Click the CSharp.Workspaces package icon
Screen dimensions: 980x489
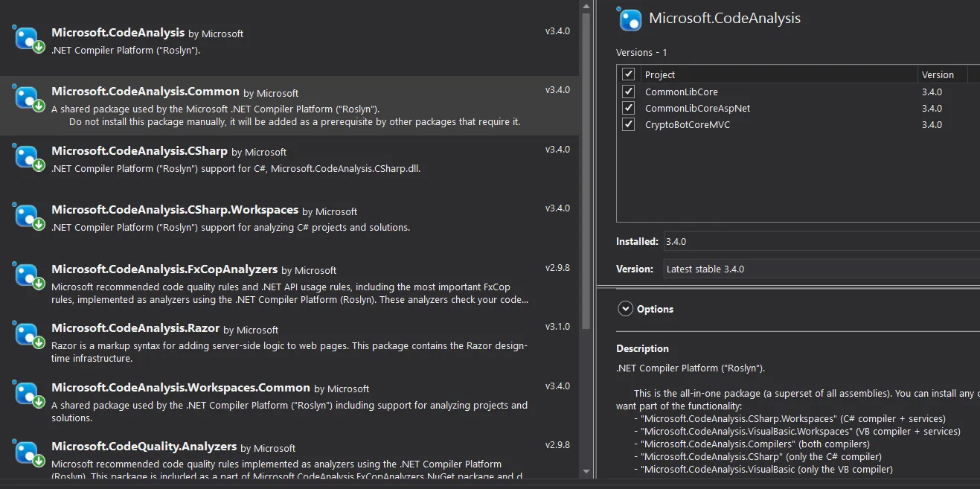pyautogui.click(x=28, y=216)
